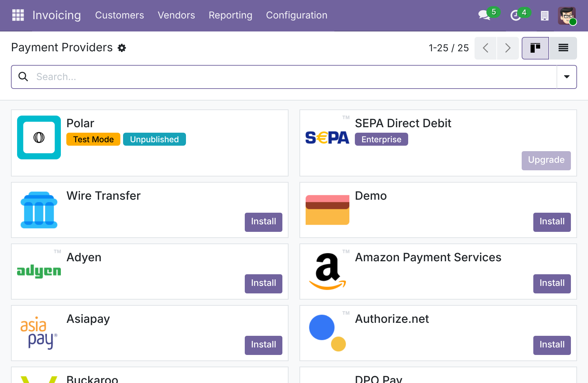Open the conversations messages icon

point(484,15)
